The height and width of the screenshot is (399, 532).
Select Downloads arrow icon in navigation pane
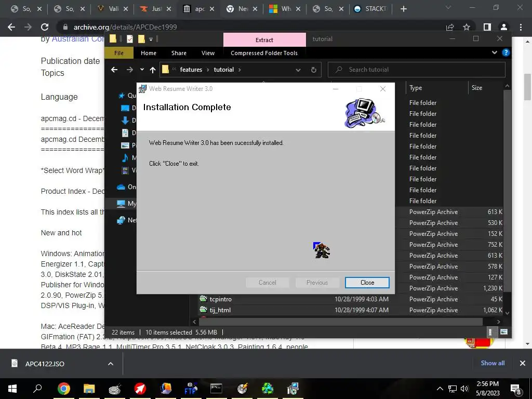point(125,121)
